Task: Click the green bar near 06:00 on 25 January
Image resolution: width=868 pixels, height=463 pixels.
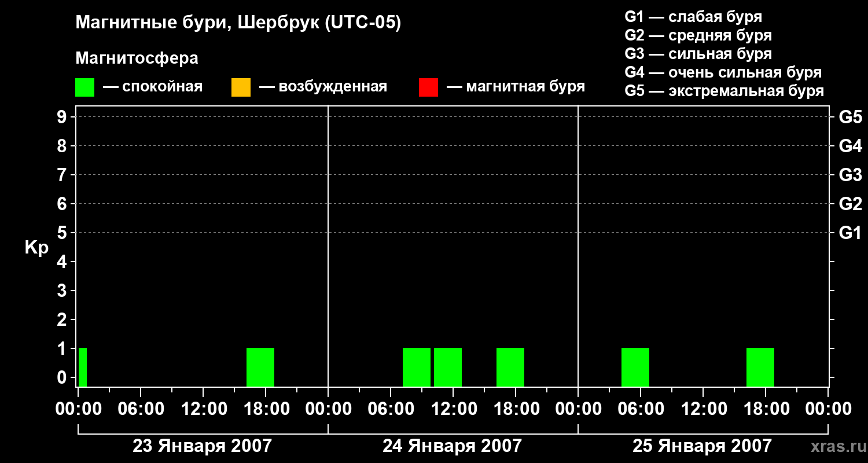Action: point(635,367)
